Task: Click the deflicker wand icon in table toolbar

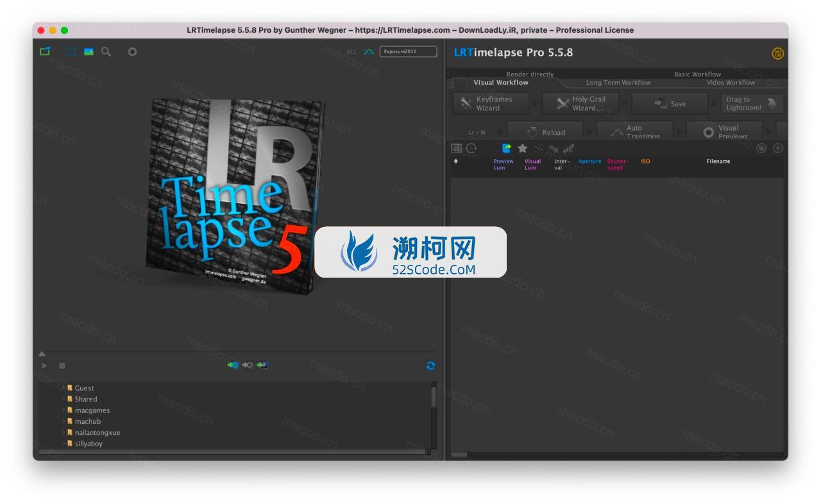Action: click(x=568, y=149)
